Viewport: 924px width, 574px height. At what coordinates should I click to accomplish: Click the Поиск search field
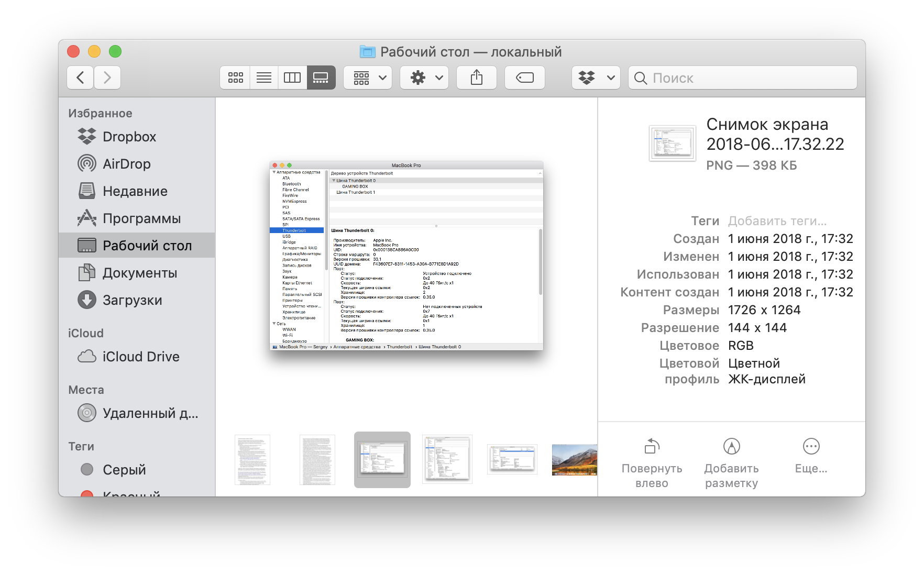[x=743, y=78]
